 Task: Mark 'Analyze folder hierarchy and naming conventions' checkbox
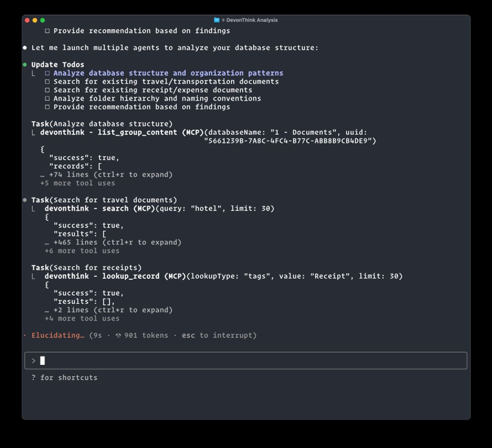47,98
